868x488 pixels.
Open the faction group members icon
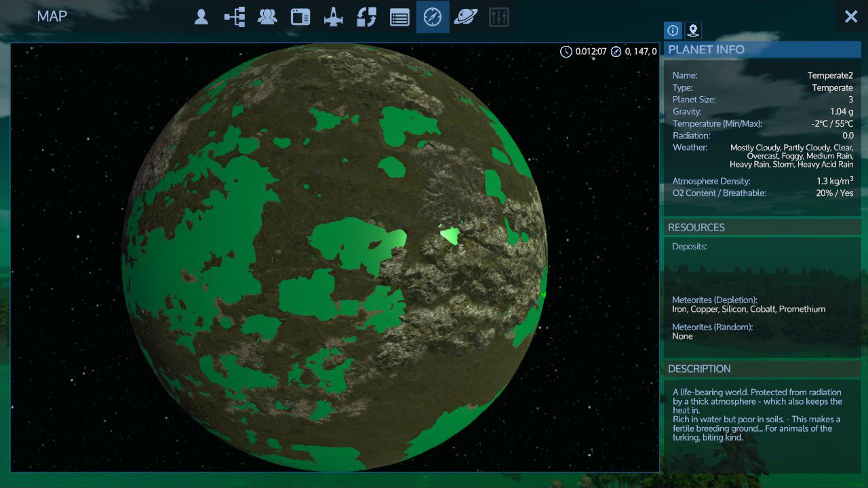tap(267, 17)
